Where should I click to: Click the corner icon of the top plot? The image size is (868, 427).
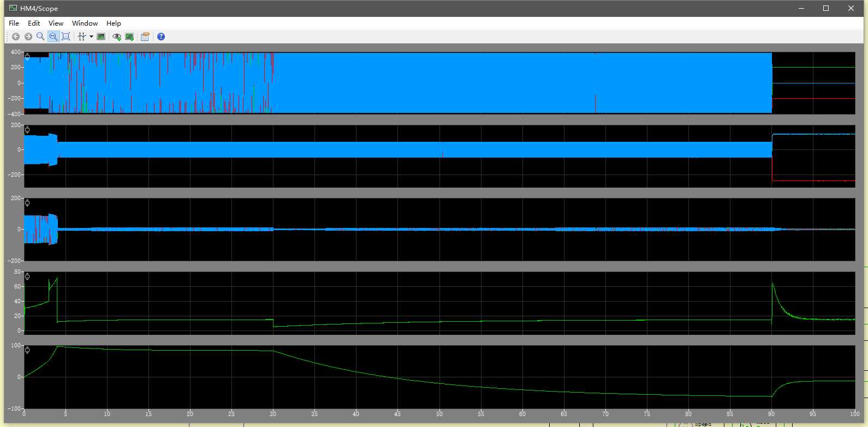point(27,57)
